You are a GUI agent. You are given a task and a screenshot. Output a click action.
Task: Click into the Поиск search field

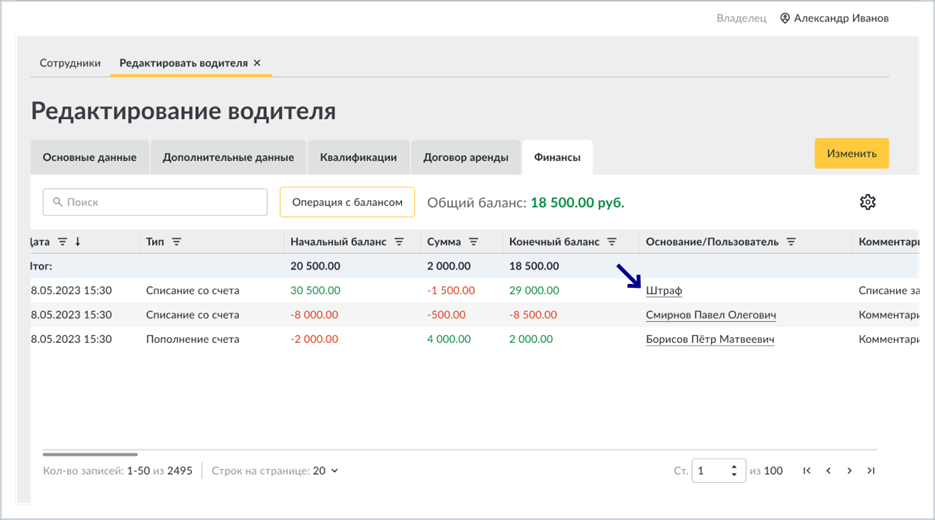[155, 202]
